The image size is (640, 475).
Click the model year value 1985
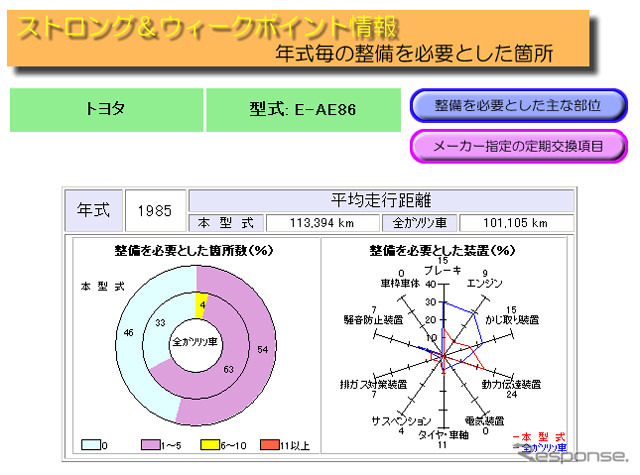click(155, 211)
